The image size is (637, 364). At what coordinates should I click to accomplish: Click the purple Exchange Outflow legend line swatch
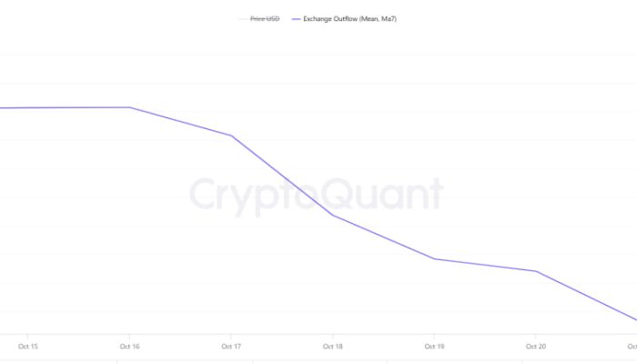click(295, 18)
